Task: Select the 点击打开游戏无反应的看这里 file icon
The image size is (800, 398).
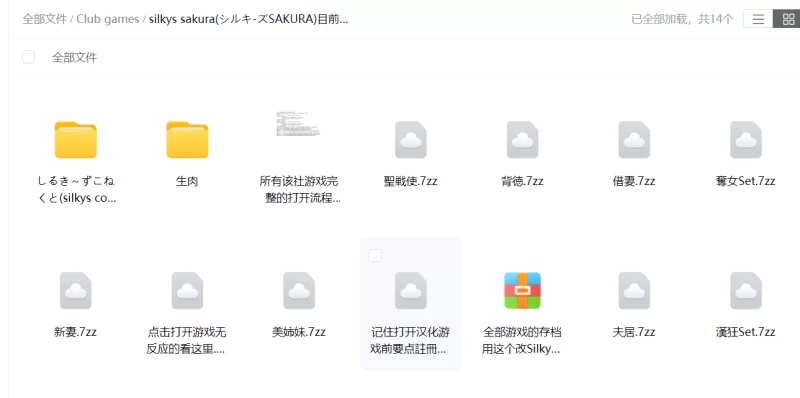Action: [x=187, y=290]
